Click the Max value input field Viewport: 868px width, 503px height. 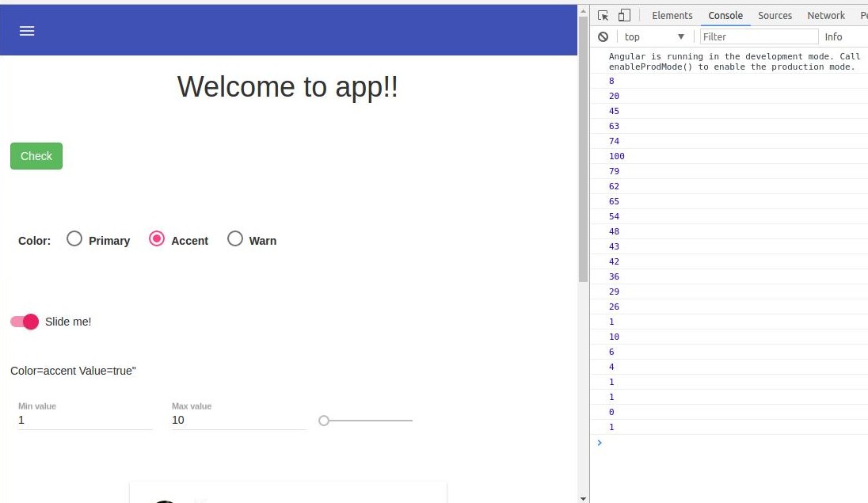234,420
